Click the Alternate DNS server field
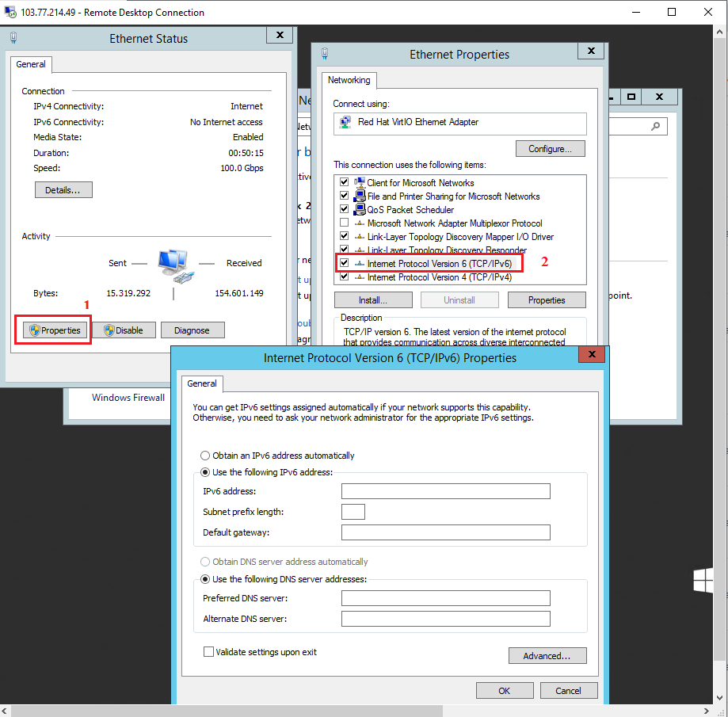Viewport: 728px width, 717px height. point(446,619)
